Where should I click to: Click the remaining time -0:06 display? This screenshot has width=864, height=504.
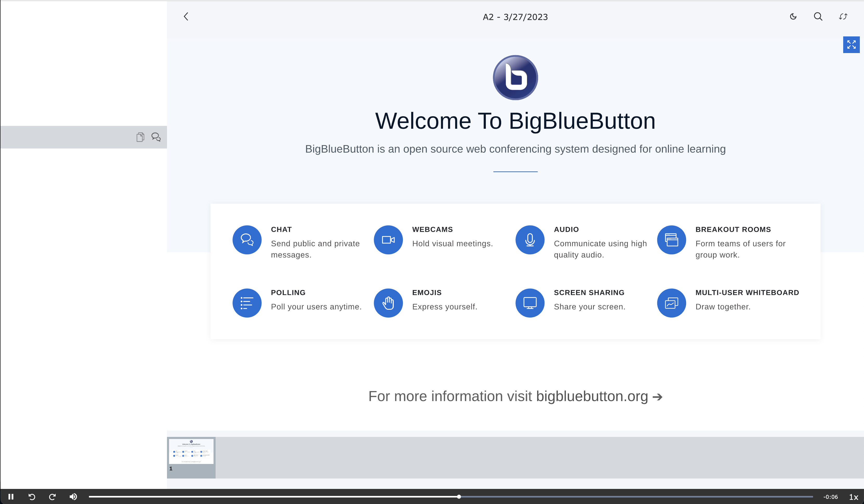pos(830,497)
